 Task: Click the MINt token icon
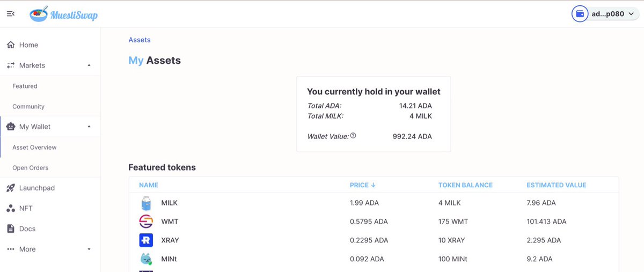point(146,259)
